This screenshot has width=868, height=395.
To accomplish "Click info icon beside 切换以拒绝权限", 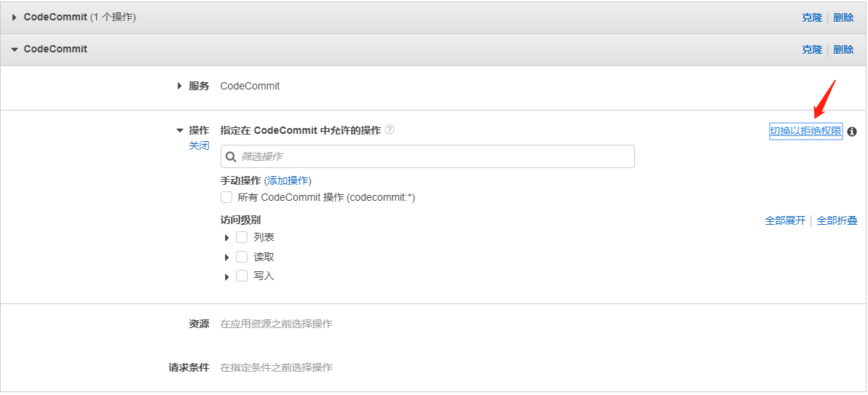I will (x=852, y=132).
